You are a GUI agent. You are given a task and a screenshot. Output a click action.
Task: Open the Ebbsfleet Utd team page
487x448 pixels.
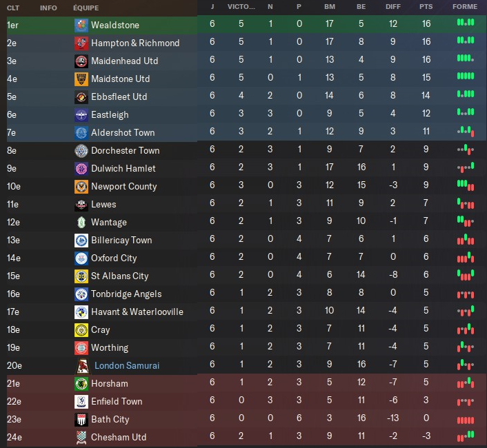coord(119,97)
